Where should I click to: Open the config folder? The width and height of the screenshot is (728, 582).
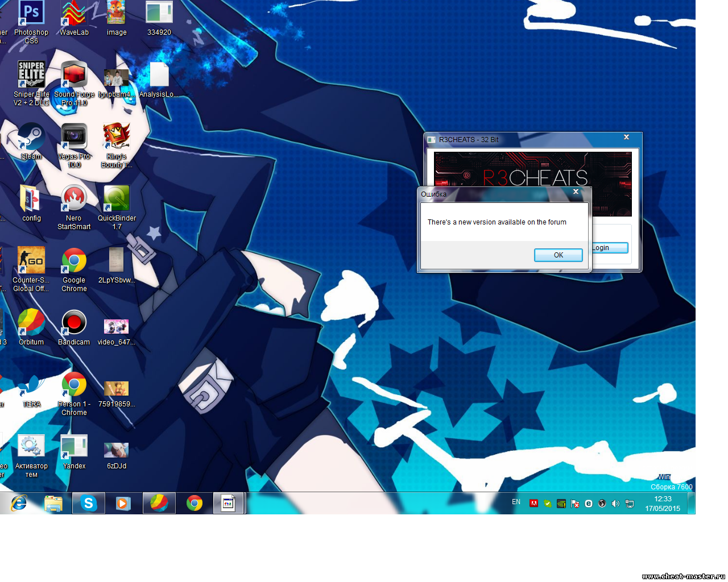[x=31, y=203]
